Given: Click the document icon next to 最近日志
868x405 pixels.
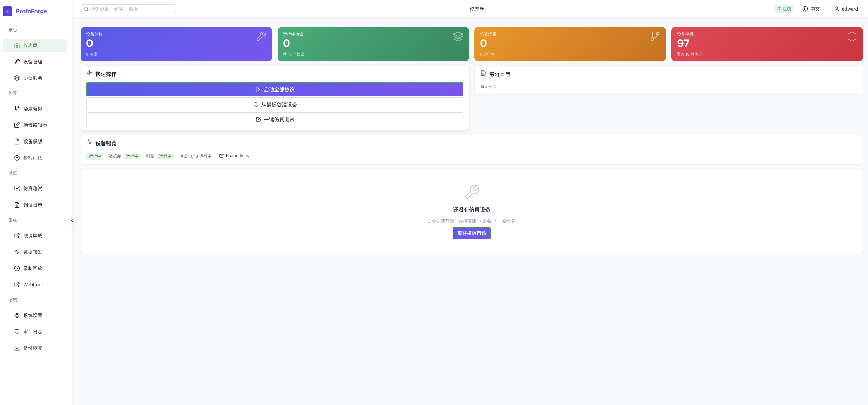Looking at the screenshot, I should 483,73.
